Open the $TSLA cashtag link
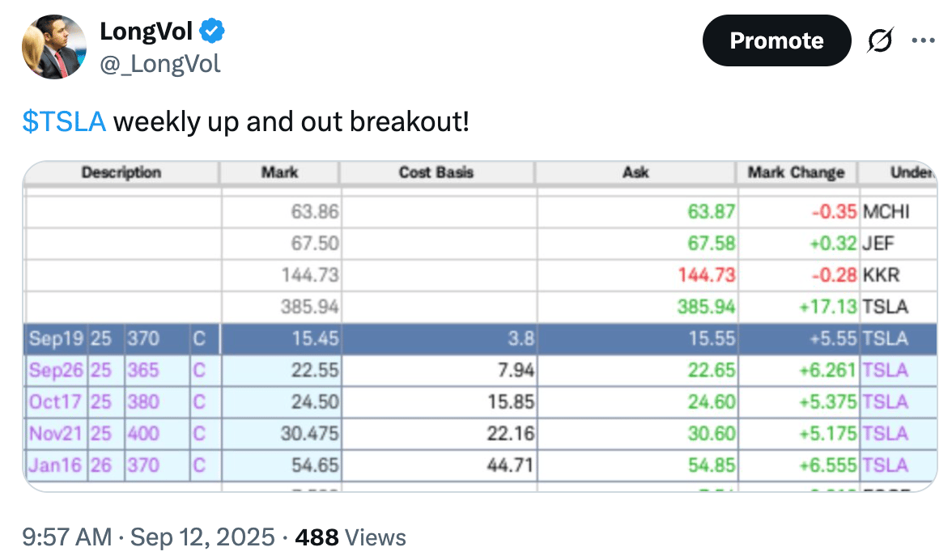The width and height of the screenshot is (952, 560). tap(64, 122)
